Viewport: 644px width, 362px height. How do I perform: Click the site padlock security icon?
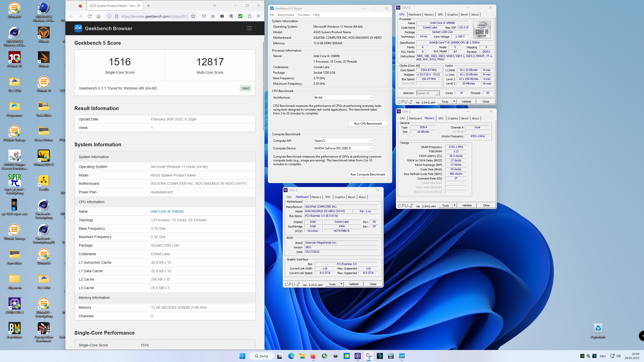(x=116, y=16)
